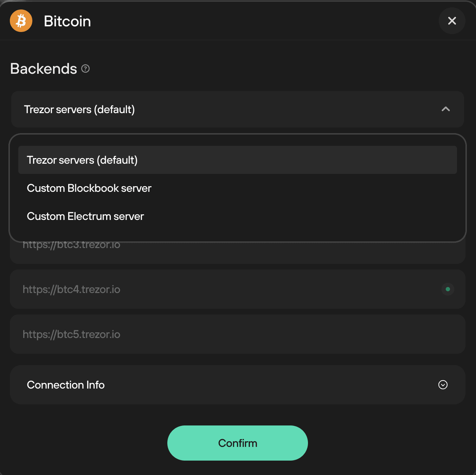Collapse the dropdown using the up chevron
This screenshot has height=475, width=476.
446,109
